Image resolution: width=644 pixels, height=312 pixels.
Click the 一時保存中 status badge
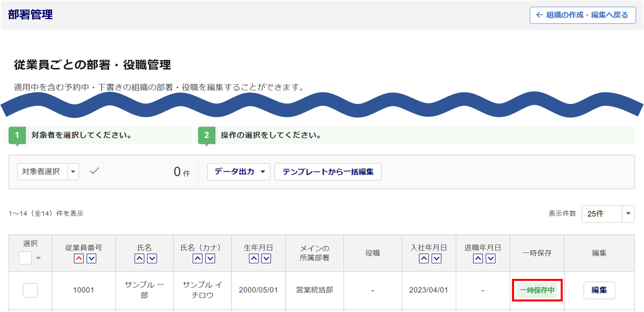[537, 290]
